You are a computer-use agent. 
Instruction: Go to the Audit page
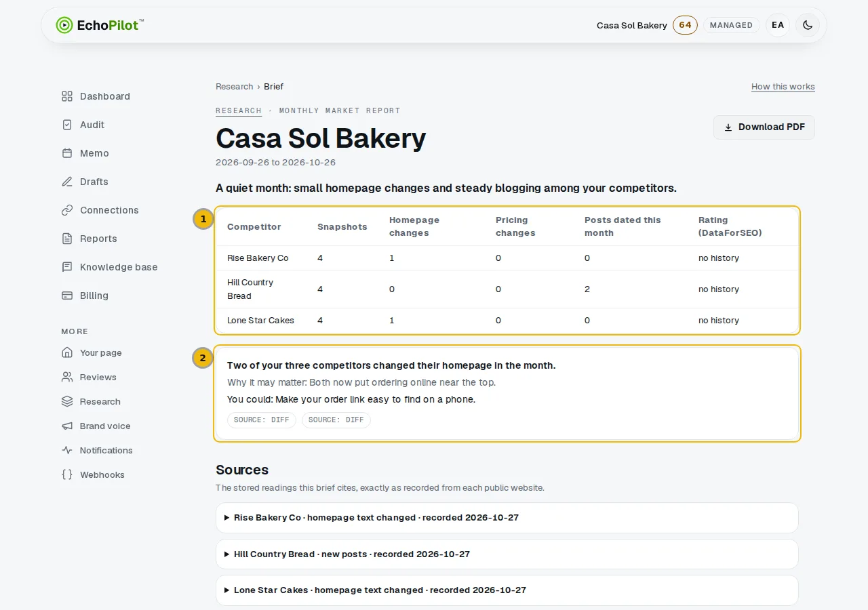(92, 125)
